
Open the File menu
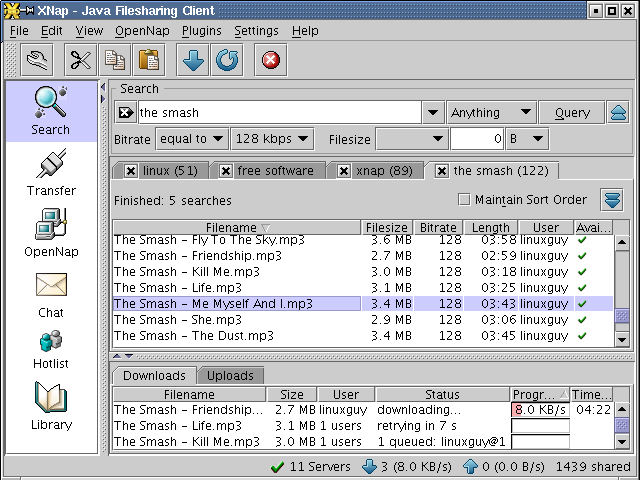(19, 31)
